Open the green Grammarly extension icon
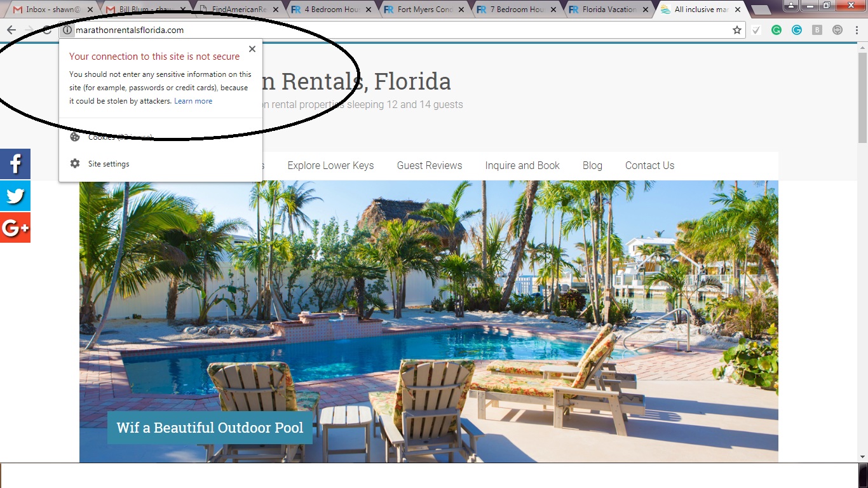This screenshot has width=868, height=488. pos(776,30)
